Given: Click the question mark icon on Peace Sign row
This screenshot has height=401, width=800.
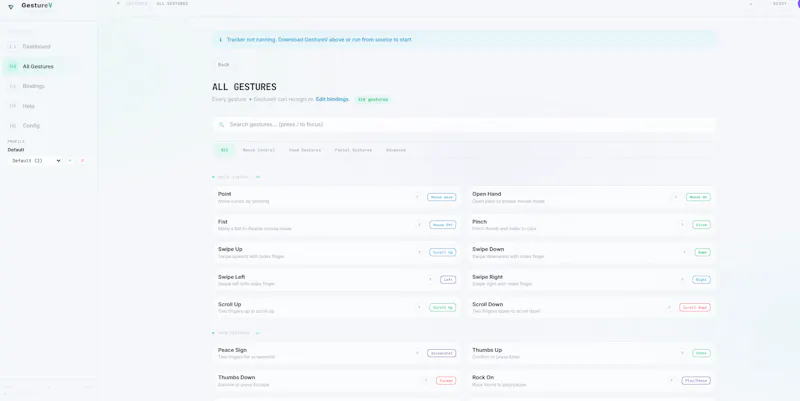Looking at the screenshot, I should pos(417,353).
